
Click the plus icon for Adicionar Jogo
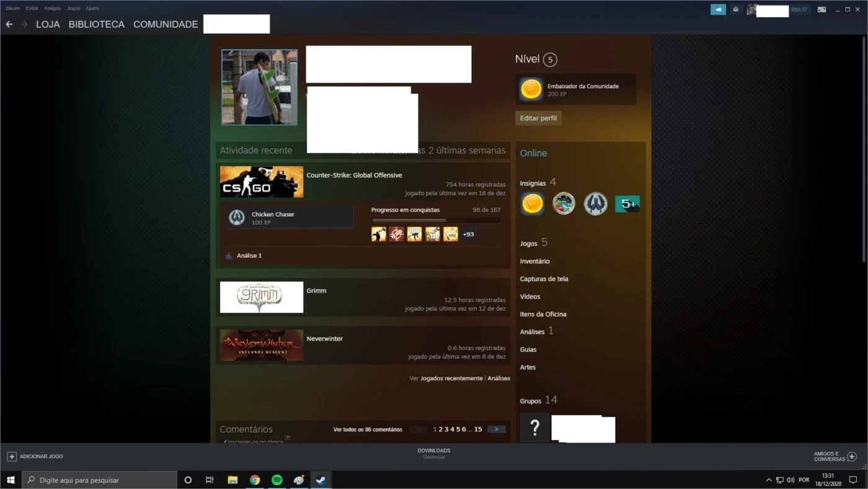pyautogui.click(x=12, y=456)
